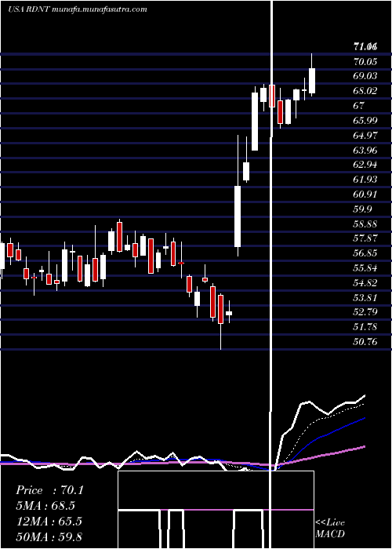Click the 56.85 price axis label
This screenshot has width=392, height=549.
pos(366,253)
